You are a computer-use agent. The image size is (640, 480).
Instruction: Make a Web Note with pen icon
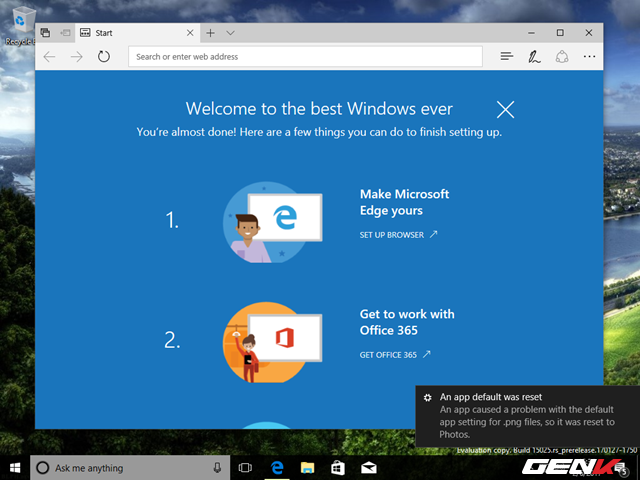click(x=534, y=56)
